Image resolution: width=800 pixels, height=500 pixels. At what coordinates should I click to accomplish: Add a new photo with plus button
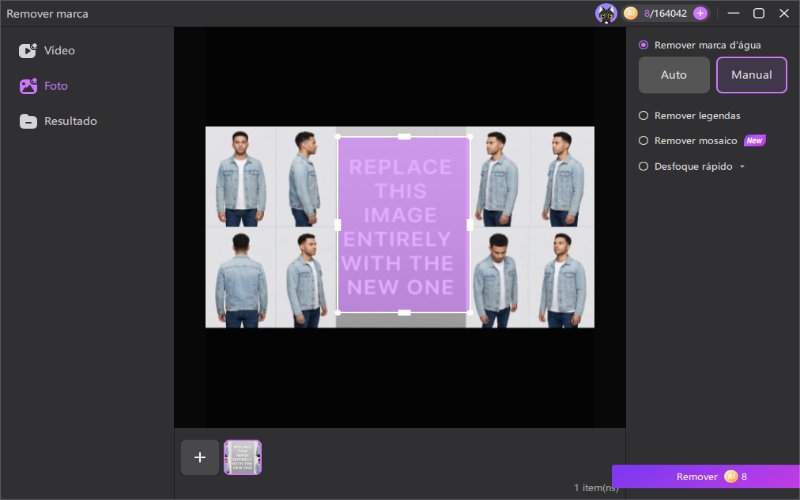coord(200,457)
